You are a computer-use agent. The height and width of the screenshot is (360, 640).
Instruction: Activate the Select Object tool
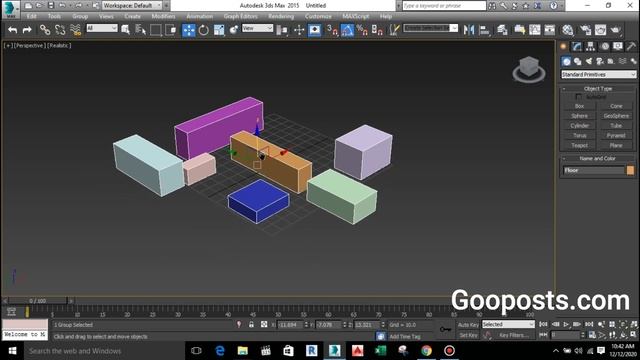[125, 30]
